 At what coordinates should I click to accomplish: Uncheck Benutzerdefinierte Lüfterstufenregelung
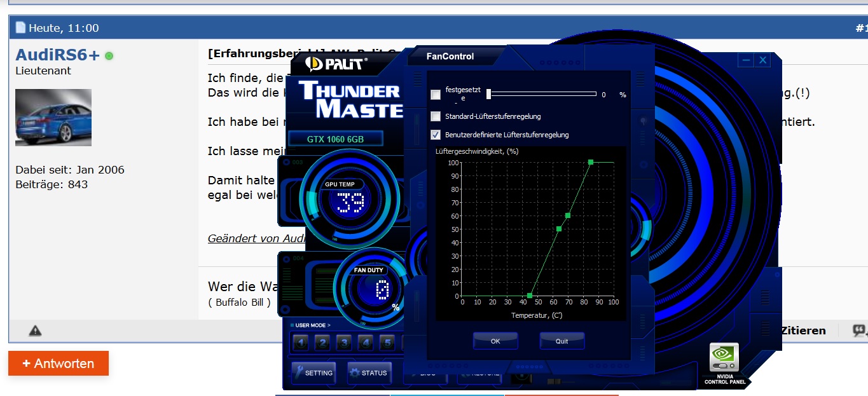[x=436, y=135]
